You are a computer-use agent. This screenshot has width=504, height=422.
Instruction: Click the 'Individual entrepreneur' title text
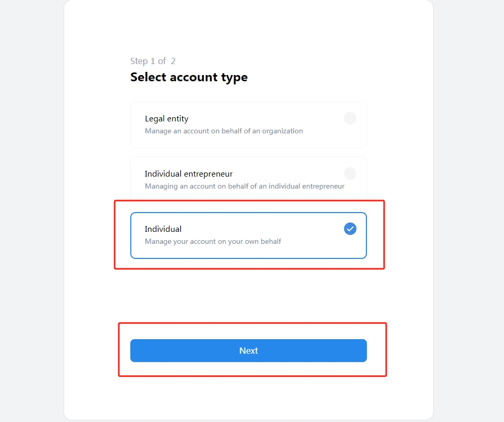188,174
